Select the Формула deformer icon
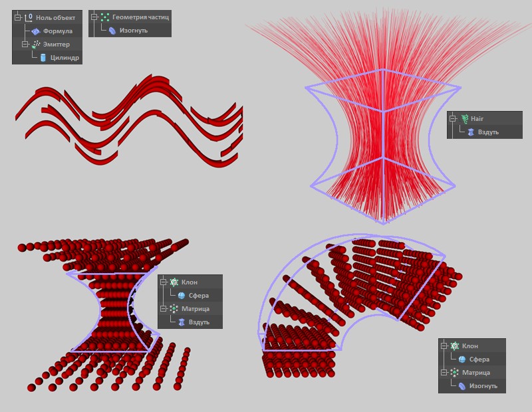The height and width of the screenshot is (412, 532). click(x=36, y=31)
